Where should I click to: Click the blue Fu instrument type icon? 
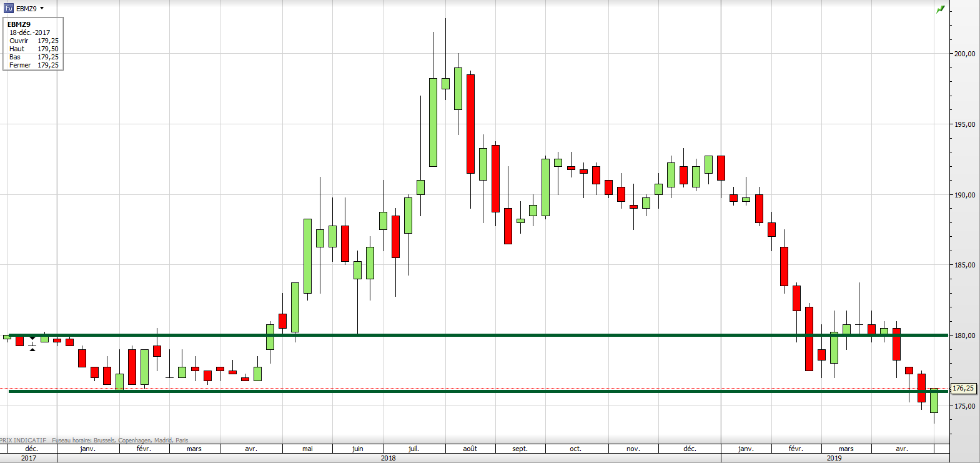pos(9,8)
